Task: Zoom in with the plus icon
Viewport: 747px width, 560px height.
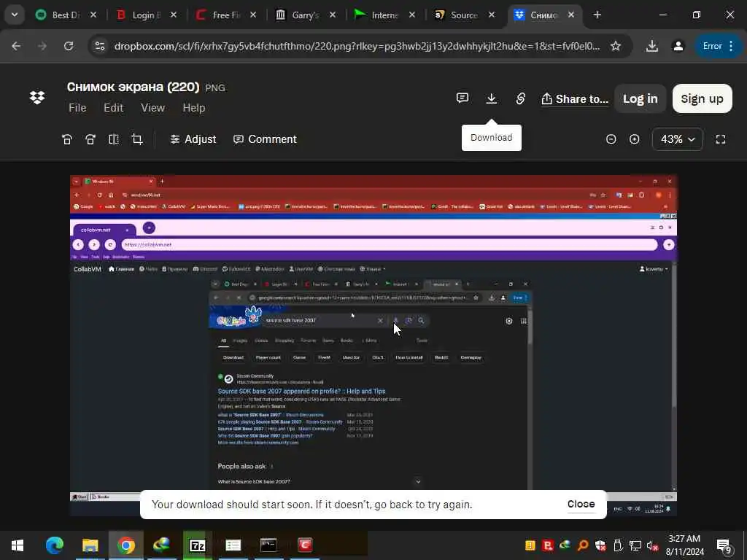Action: pos(634,139)
